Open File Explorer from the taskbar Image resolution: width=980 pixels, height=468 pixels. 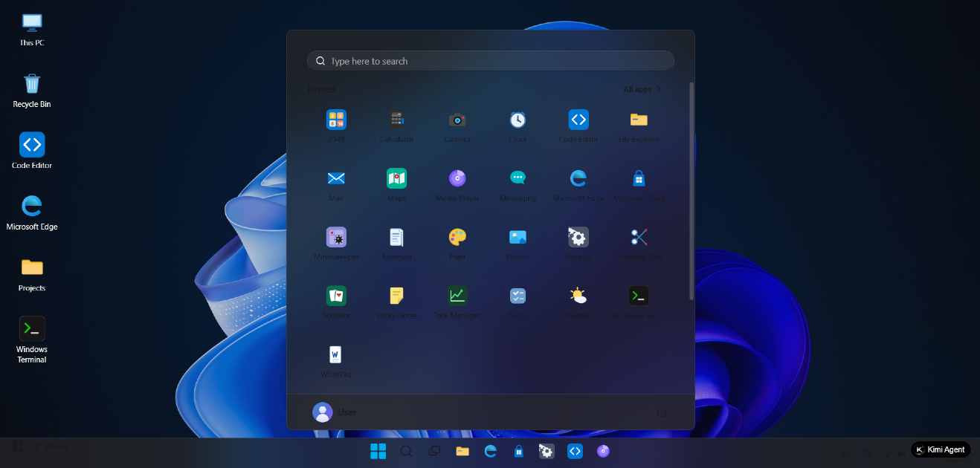tap(462, 451)
